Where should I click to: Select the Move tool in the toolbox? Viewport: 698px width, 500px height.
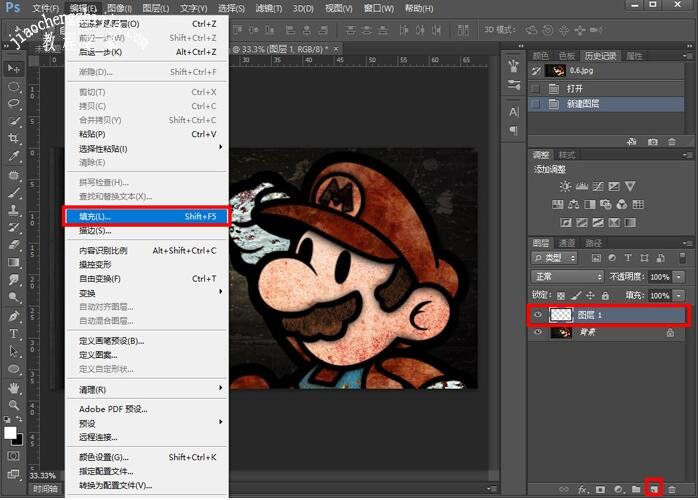coord(14,68)
